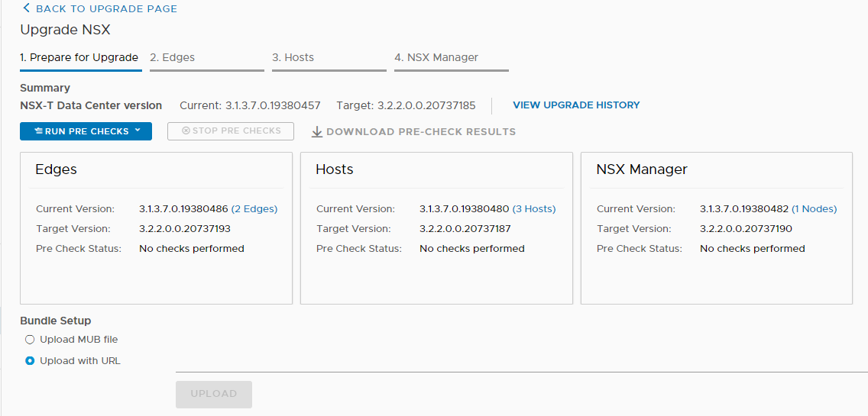Click the Upgrade NSX page title
Viewport: 868px width, 416px height.
point(65,30)
